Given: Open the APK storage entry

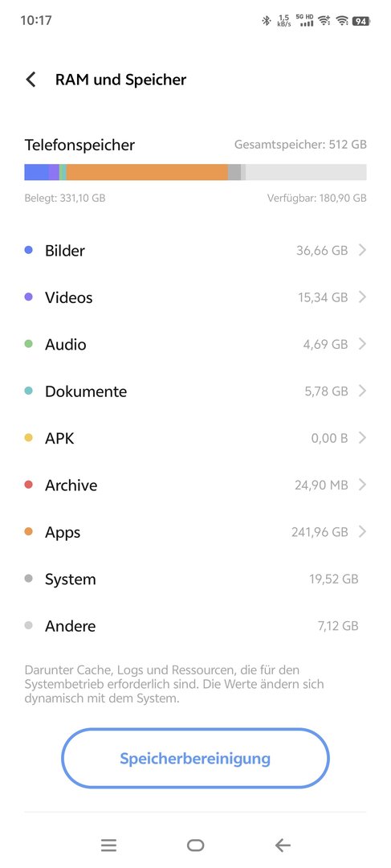Looking at the screenshot, I should click(x=195, y=439).
